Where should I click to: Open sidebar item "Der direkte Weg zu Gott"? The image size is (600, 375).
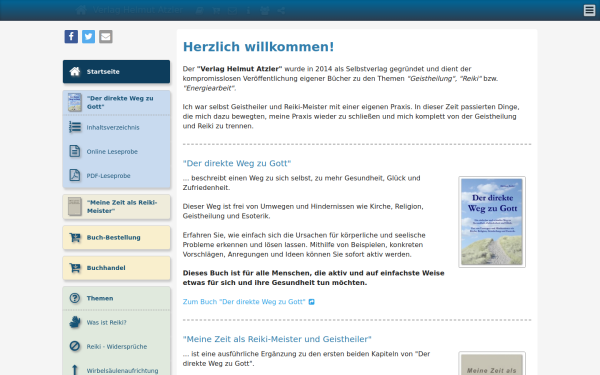116,103
